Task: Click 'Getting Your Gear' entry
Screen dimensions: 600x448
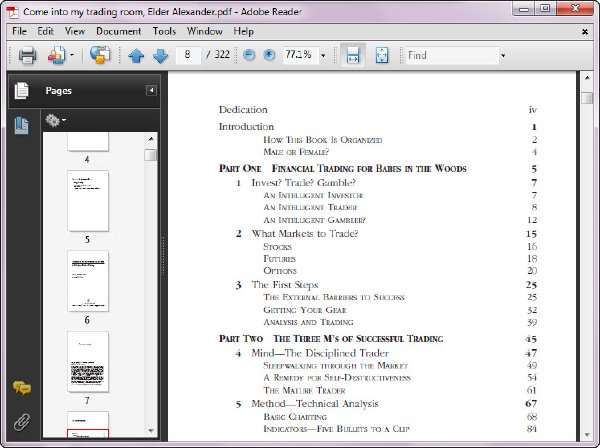Action: pyautogui.click(x=305, y=310)
